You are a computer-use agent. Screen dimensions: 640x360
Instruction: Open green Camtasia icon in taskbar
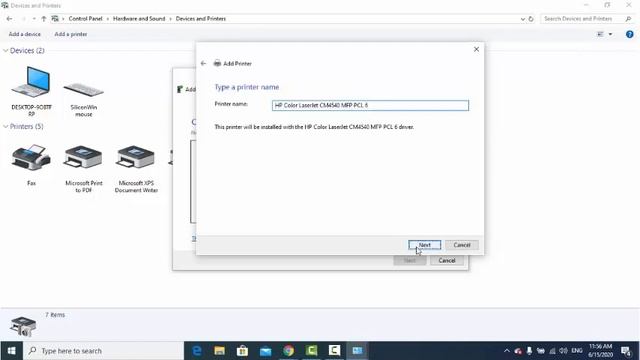click(311, 351)
